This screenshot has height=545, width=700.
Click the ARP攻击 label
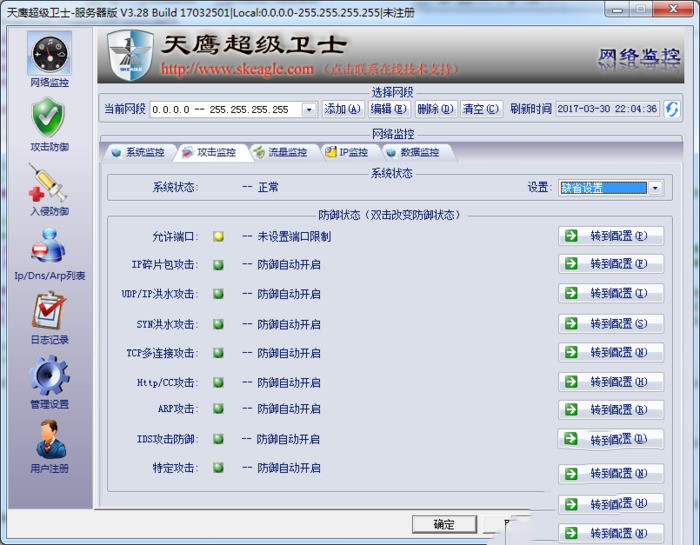point(178,409)
